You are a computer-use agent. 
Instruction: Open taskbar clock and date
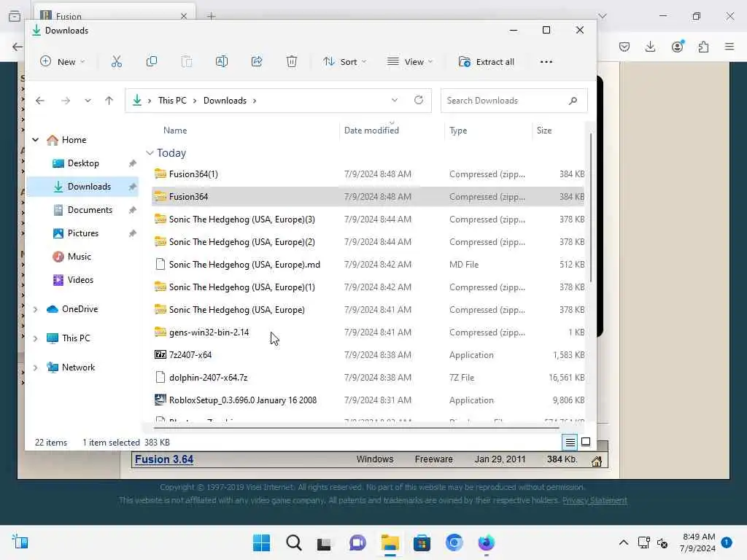[698, 542]
